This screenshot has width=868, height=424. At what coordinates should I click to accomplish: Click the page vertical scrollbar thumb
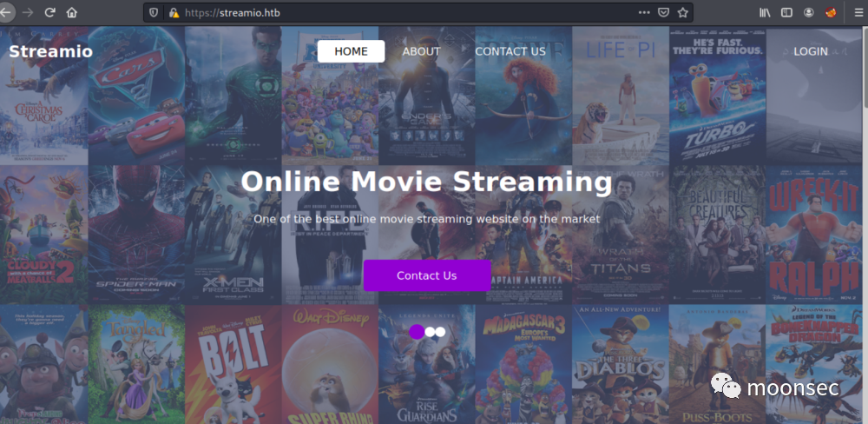coord(865,67)
